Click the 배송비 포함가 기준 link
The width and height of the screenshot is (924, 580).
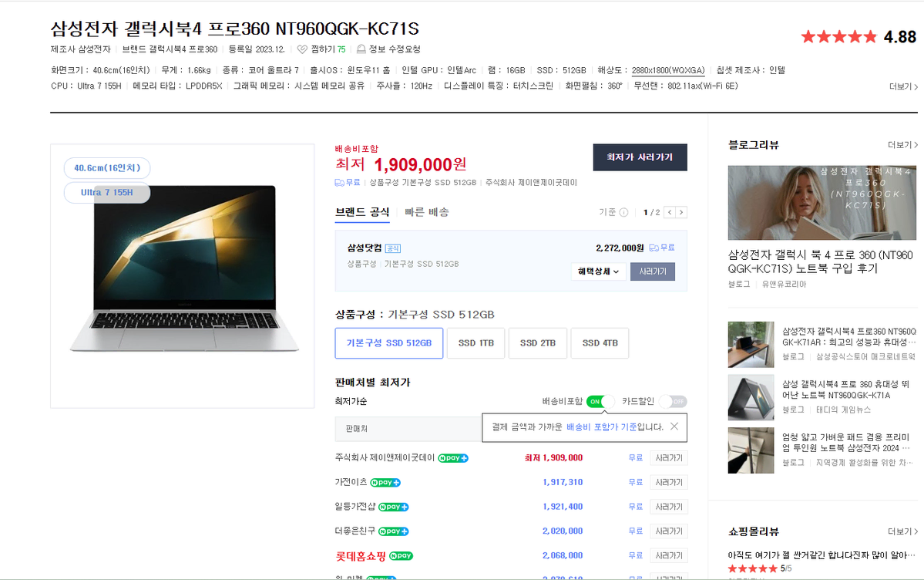point(601,427)
